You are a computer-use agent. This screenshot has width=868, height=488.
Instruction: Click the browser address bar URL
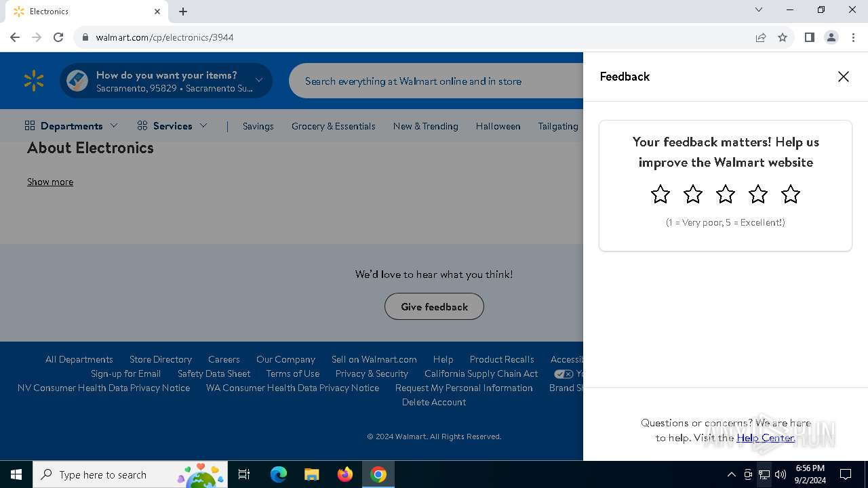pyautogui.click(x=165, y=37)
